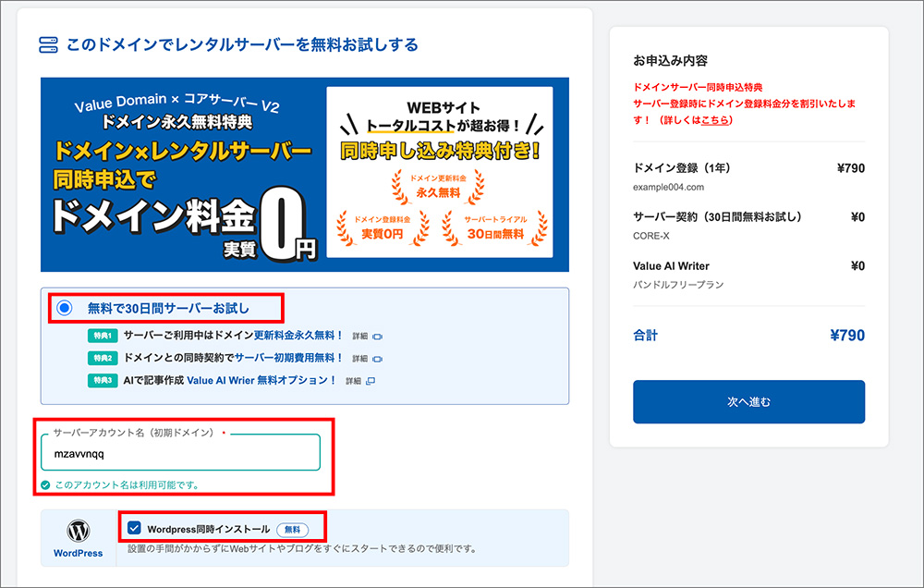The width and height of the screenshot is (924, 588).
Task: Click the CORE-X plan name text
Action: tap(651, 236)
